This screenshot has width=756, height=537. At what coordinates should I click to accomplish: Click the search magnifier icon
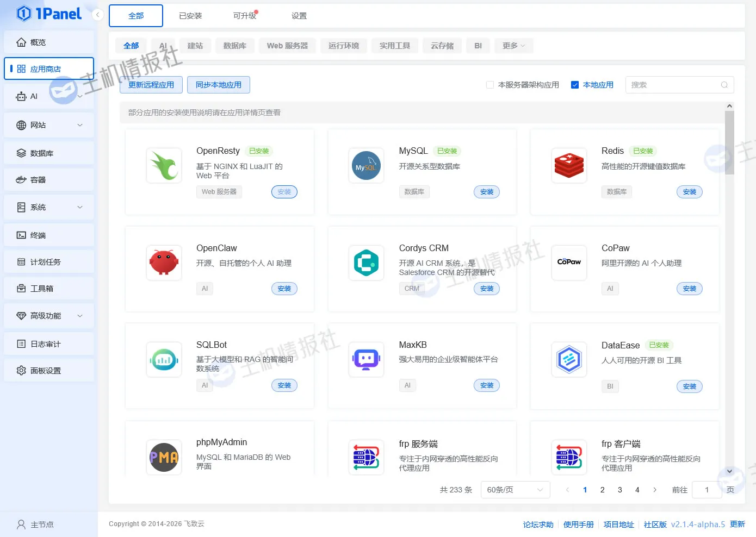724,85
